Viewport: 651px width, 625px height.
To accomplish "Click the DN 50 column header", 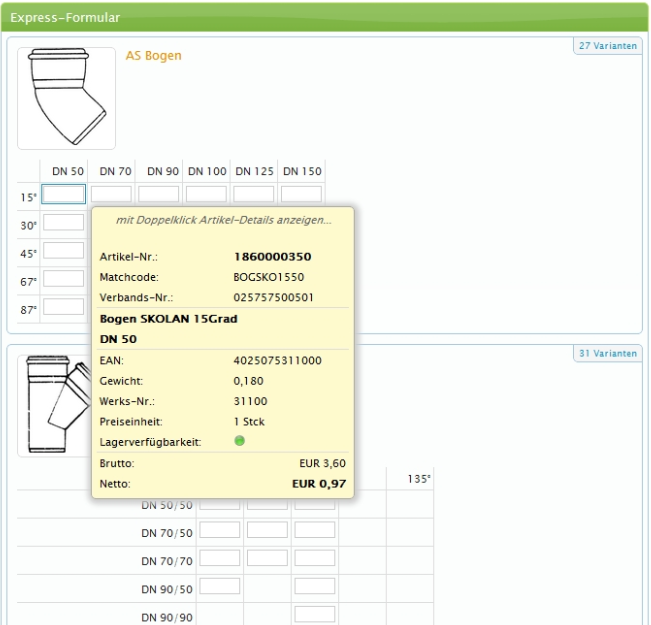I will [68, 171].
